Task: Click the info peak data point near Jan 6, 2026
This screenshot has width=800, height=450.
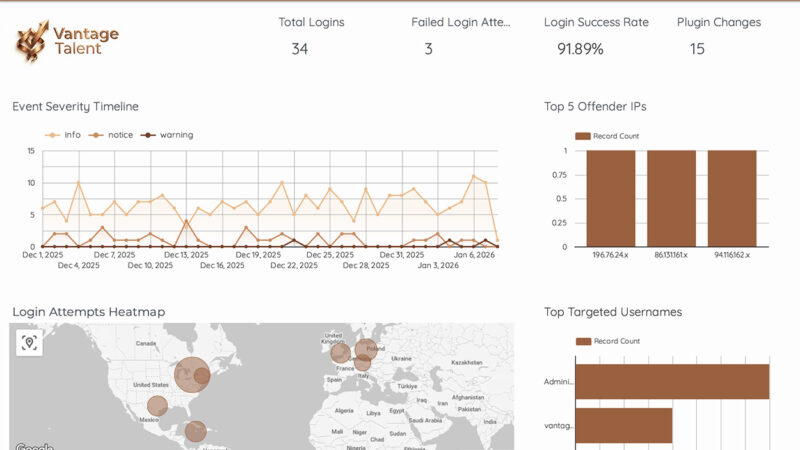Action: [473, 177]
